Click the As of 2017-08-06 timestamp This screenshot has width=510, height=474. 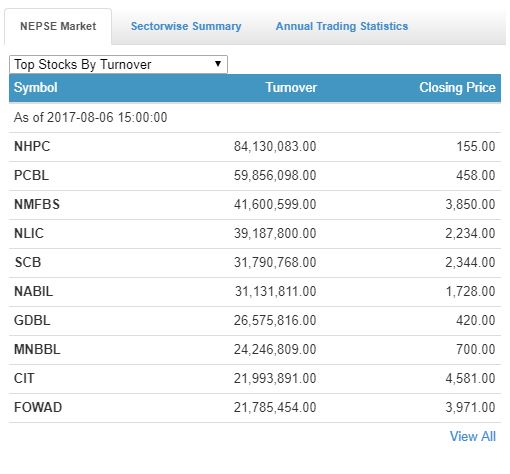pos(91,117)
